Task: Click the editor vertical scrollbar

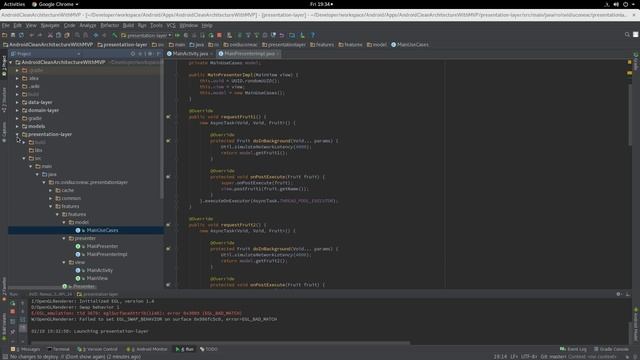Action: coord(630,114)
